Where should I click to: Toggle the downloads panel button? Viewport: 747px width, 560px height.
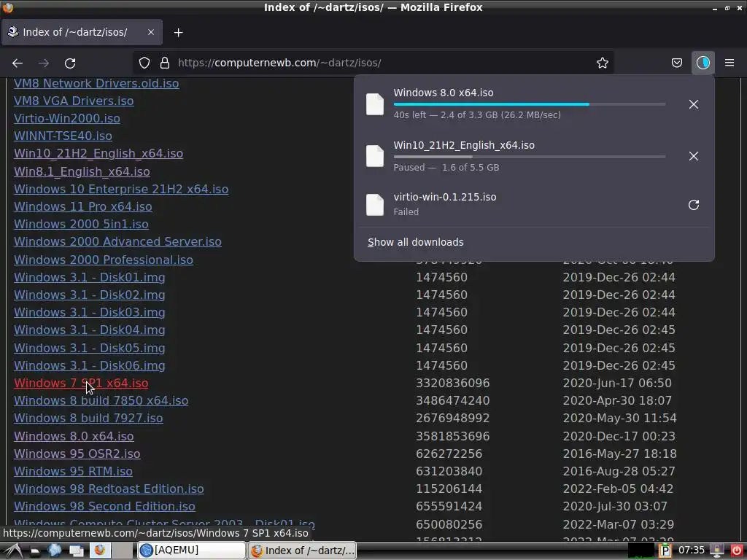click(x=703, y=63)
